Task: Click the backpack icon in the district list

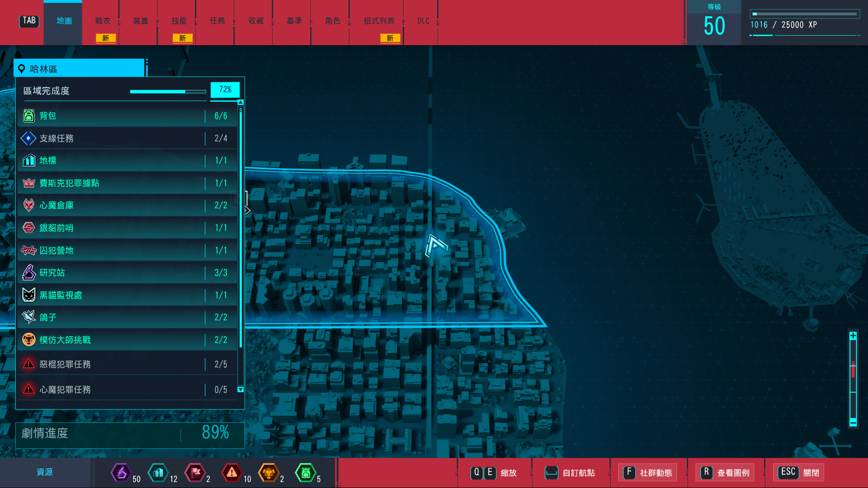Action: click(29, 116)
